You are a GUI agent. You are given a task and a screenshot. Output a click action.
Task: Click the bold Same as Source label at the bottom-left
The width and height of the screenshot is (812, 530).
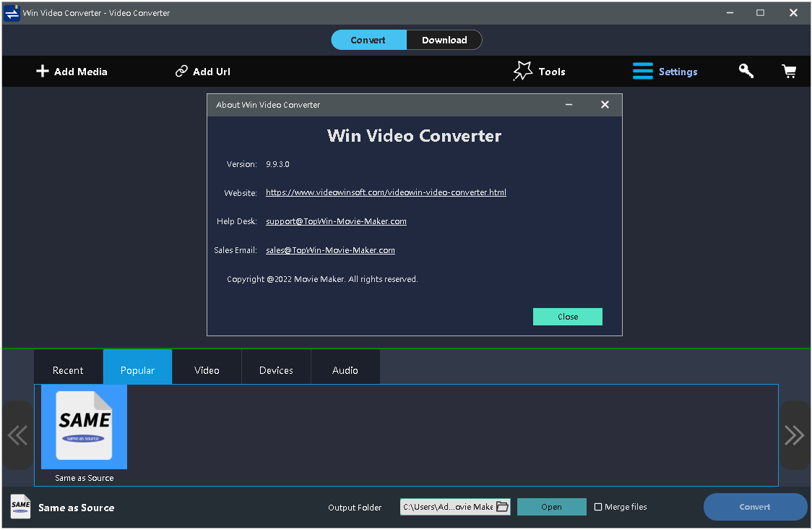pos(76,508)
